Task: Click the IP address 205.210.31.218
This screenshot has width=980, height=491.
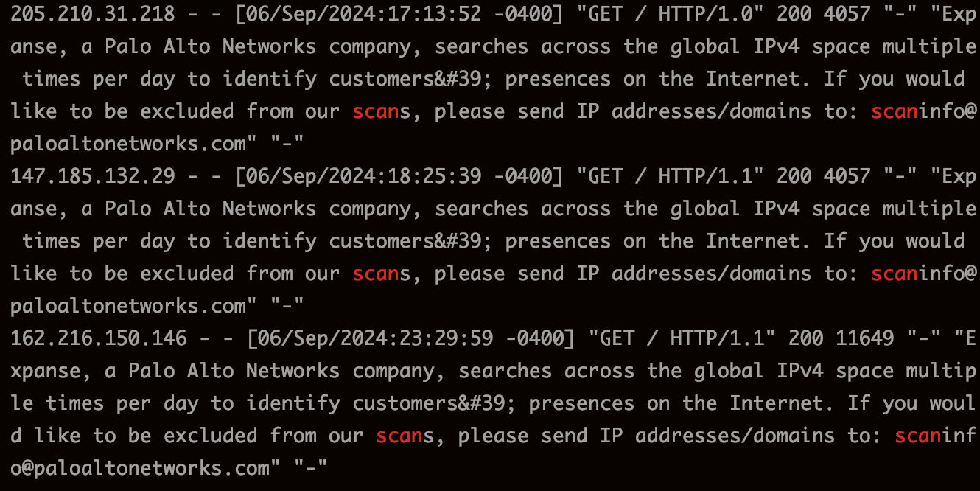Action: 93,14
